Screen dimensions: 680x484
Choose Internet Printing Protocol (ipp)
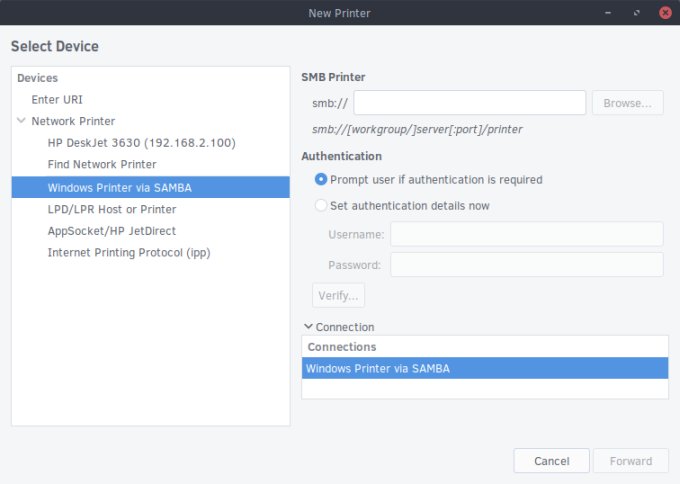(x=129, y=253)
